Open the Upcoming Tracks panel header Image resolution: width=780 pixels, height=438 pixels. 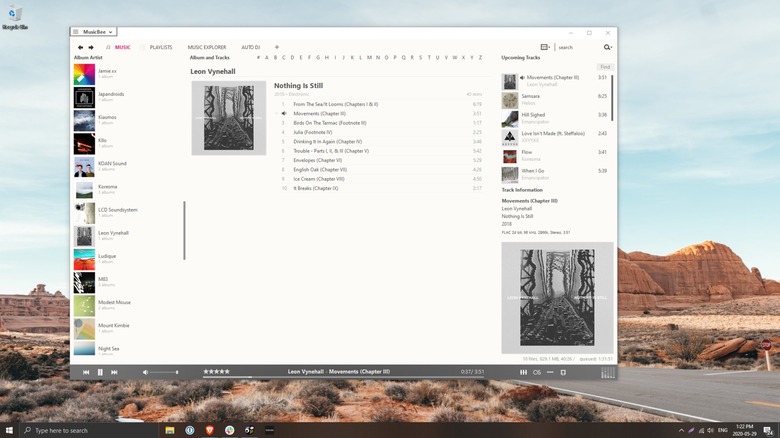tap(520, 58)
